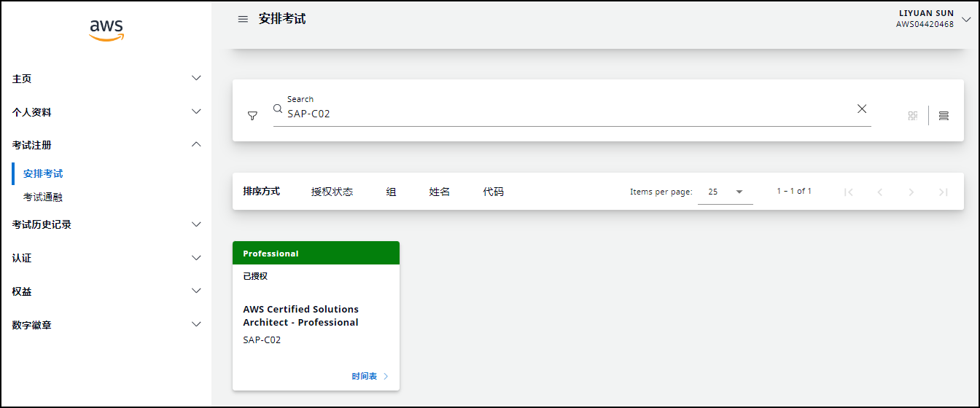Open the 时间表 link on exam card
Screen dimensions: 980x408
coord(370,376)
